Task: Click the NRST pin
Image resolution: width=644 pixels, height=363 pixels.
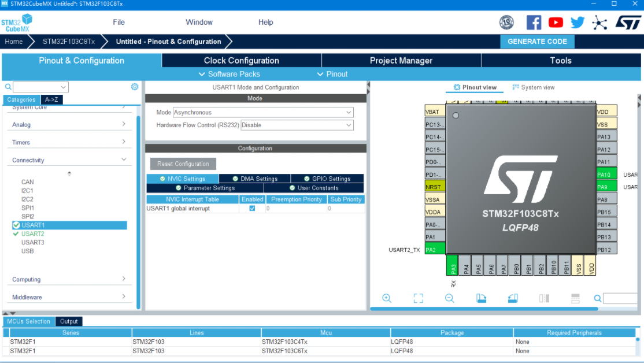Action: click(x=435, y=187)
